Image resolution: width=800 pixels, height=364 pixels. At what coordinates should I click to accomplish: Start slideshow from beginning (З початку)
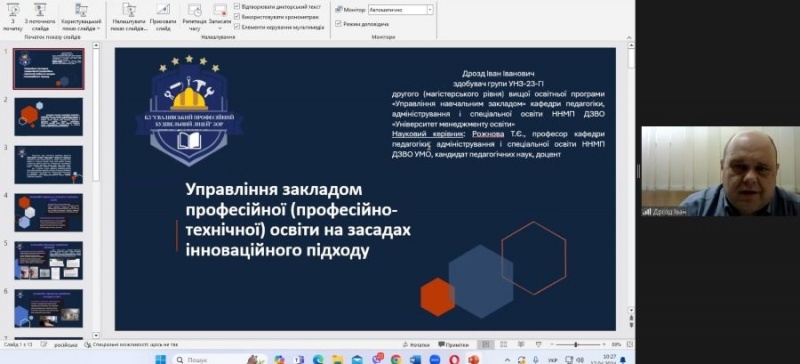(x=13, y=17)
